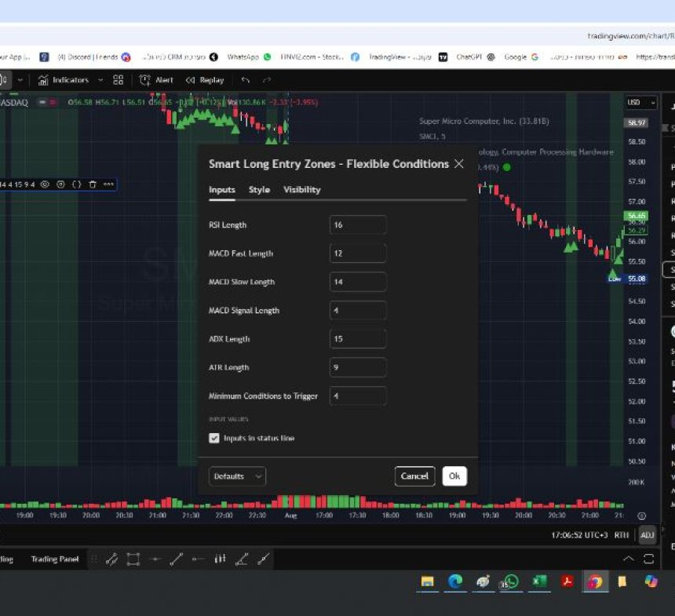This screenshot has height=616, width=675.
Task: Delete indicator using trash icon in legend
Action: click(93, 184)
